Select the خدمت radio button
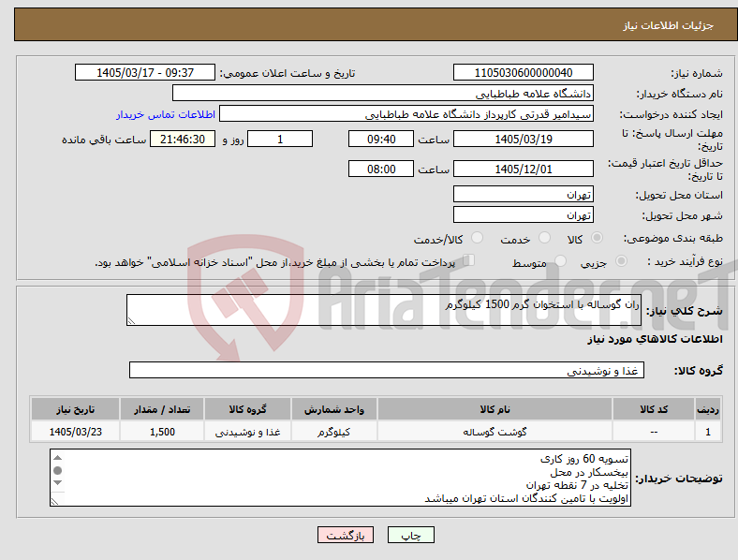The width and height of the screenshot is (738, 560). click(x=544, y=238)
